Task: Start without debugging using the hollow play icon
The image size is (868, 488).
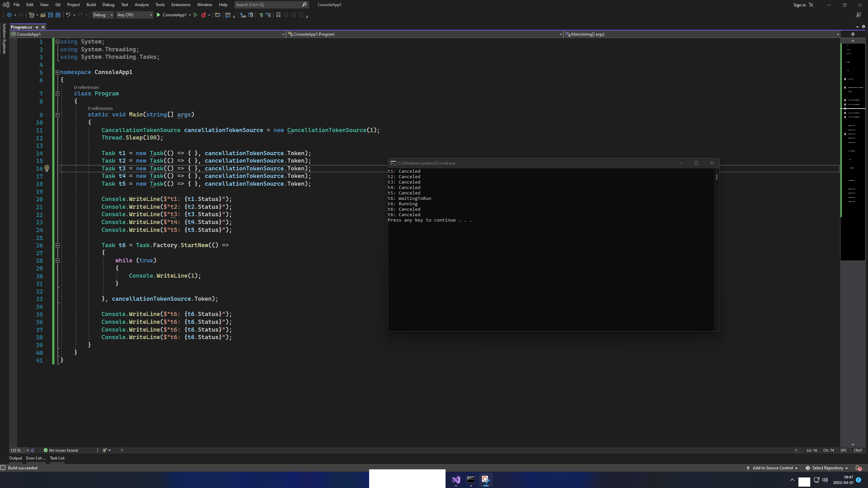Action: point(196,15)
